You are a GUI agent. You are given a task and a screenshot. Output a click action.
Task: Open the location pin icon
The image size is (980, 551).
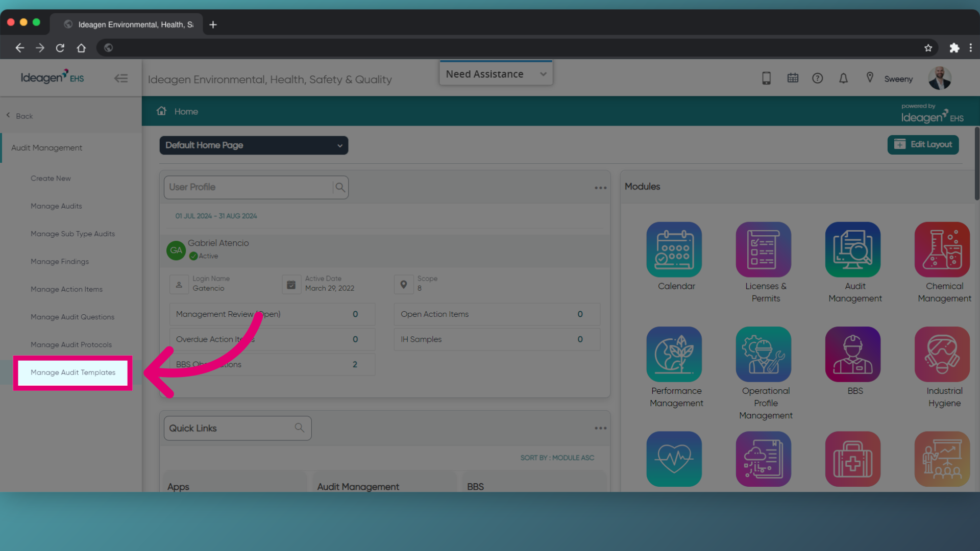point(869,78)
